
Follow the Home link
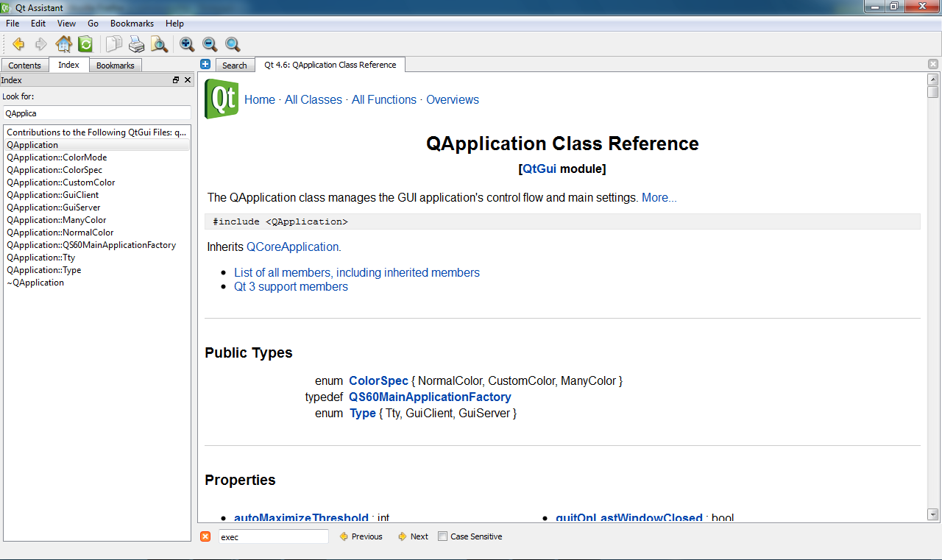(260, 99)
